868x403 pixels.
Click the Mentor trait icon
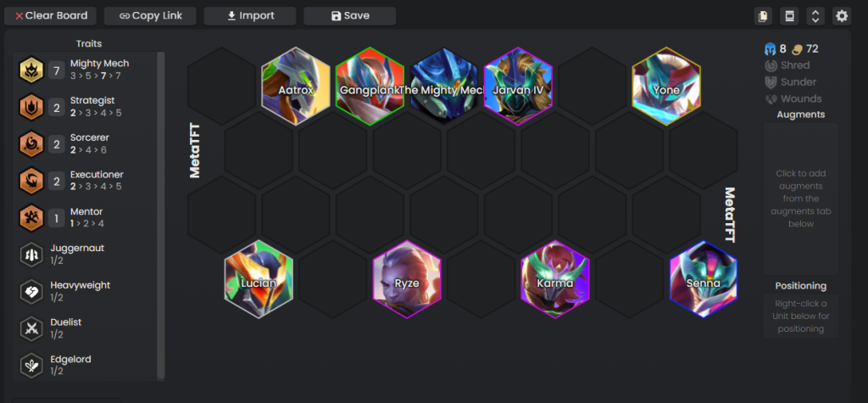31,218
